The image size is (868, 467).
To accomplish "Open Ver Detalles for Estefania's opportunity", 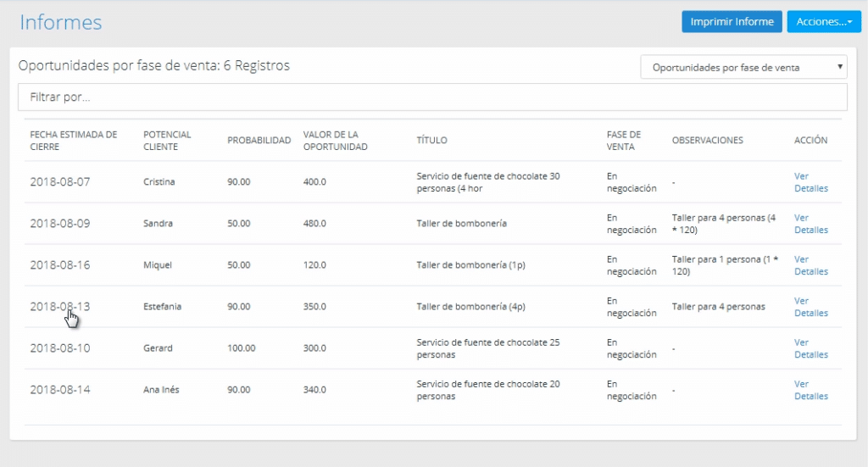I will point(810,307).
